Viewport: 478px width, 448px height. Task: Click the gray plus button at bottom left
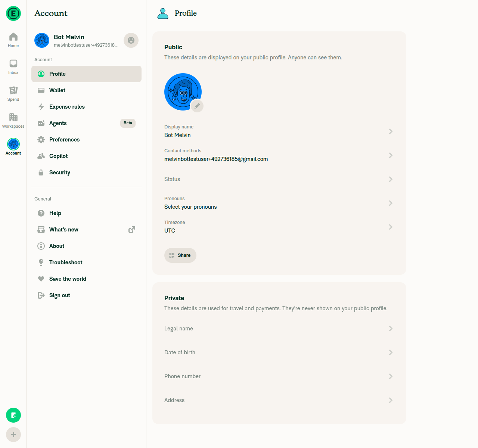click(13, 435)
